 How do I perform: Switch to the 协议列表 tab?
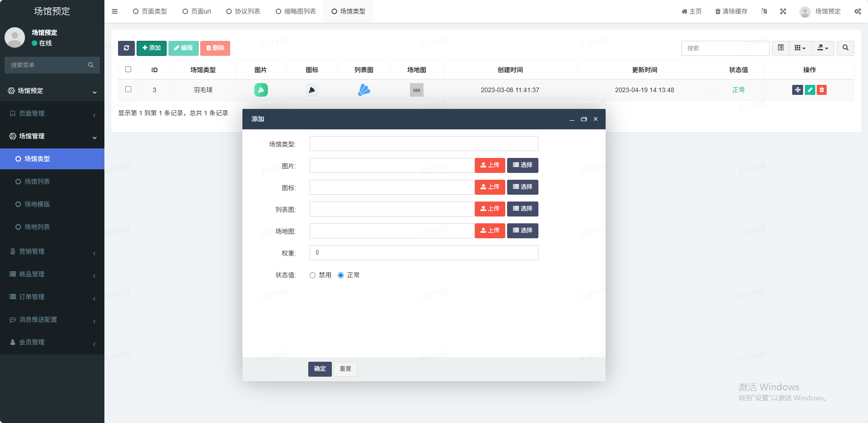point(243,11)
